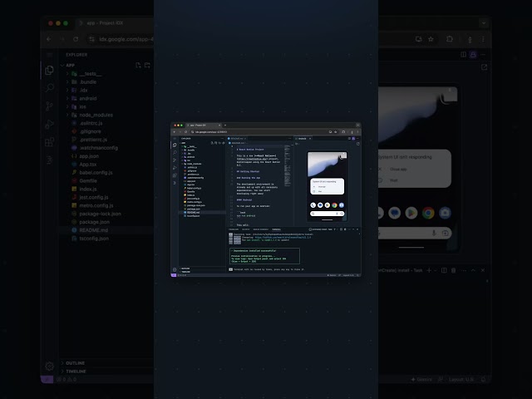Open browser kebab menu in background window
This screenshot has height=399, width=532.
tap(483, 39)
